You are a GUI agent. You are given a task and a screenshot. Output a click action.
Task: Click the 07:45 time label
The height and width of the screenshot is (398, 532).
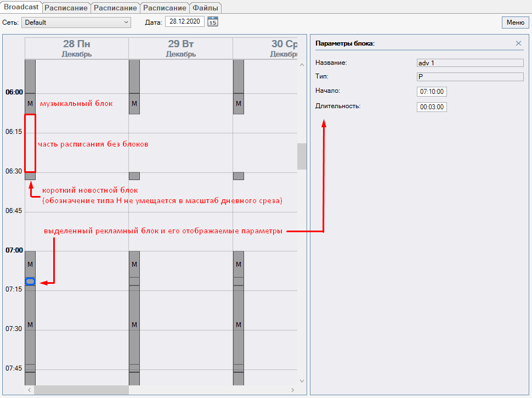[14, 368]
